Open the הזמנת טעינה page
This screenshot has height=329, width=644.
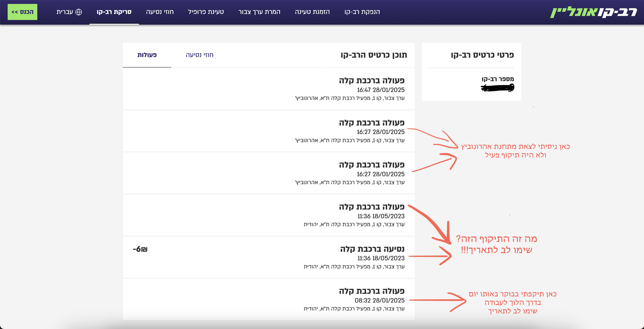click(313, 12)
